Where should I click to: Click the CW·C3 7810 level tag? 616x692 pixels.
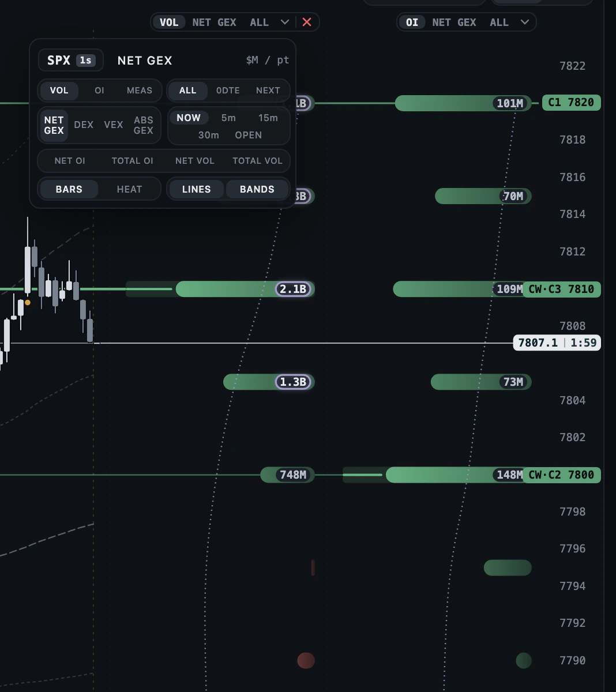[x=561, y=289]
